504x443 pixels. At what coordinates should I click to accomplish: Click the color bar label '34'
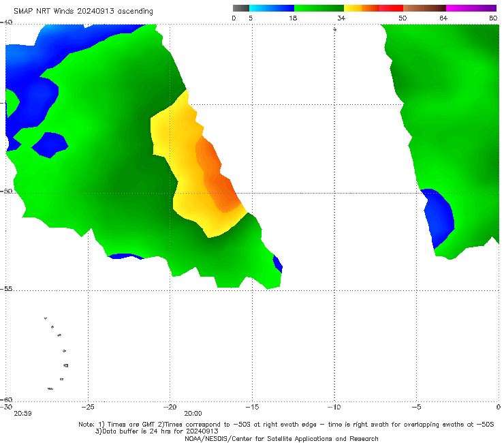click(x=341, y=18)
